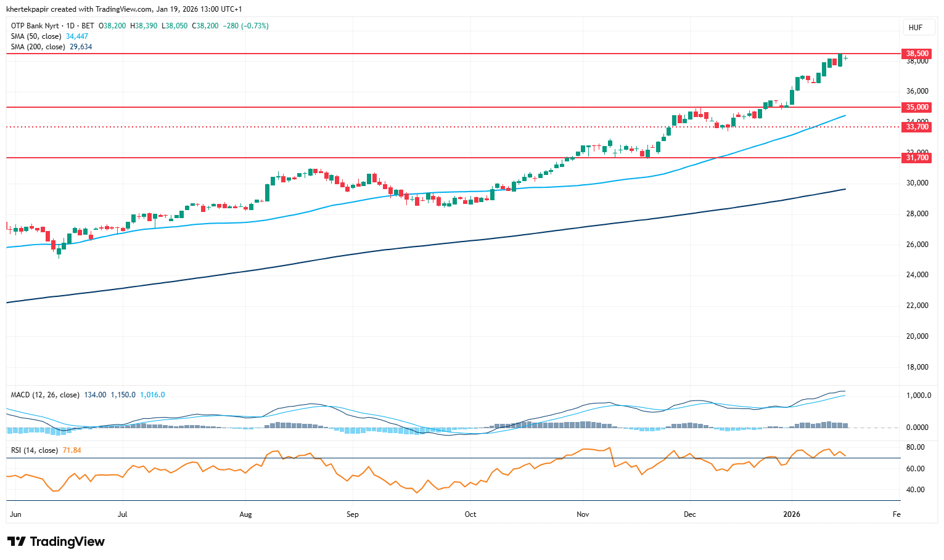
Task: Select the SMA (50, close) indicator legend
Action: (x=36, y=36)
